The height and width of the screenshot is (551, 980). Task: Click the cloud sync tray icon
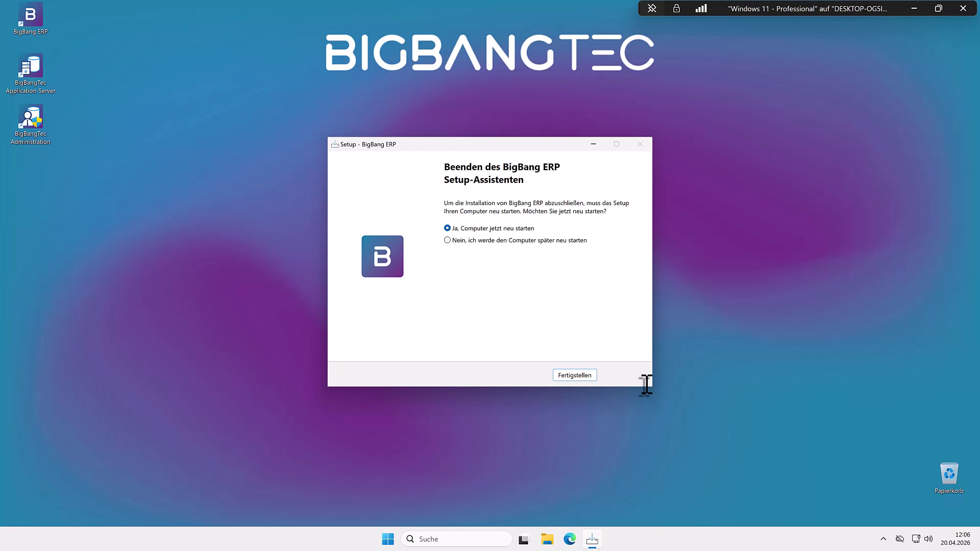pos(900,539)
